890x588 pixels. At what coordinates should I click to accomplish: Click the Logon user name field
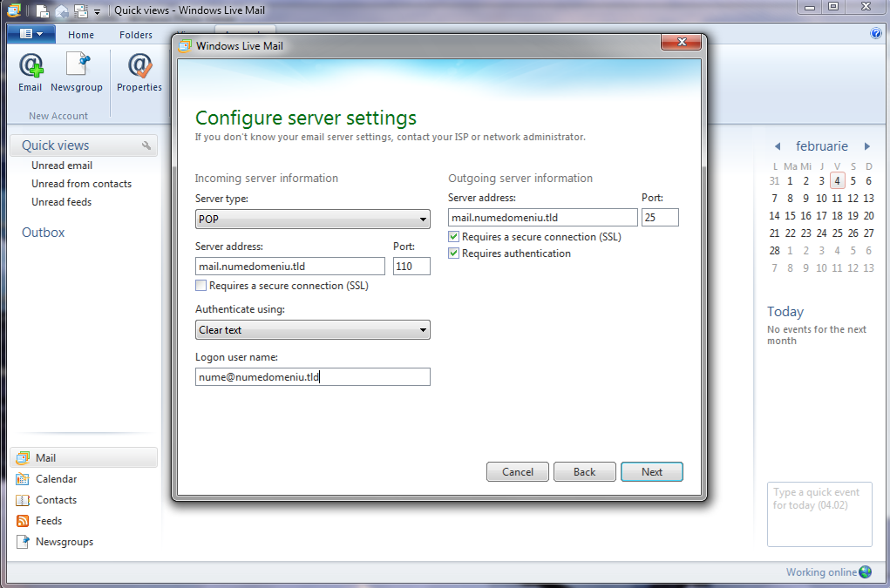pyautogui.click(x=313, y=377)
